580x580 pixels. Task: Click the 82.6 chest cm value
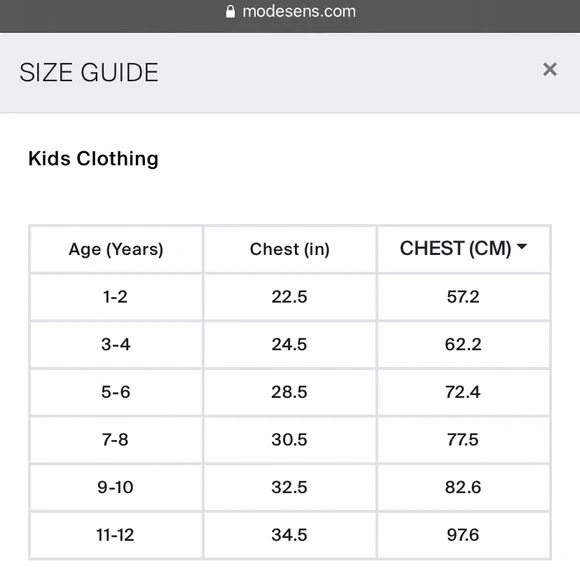tap(463, 487)
